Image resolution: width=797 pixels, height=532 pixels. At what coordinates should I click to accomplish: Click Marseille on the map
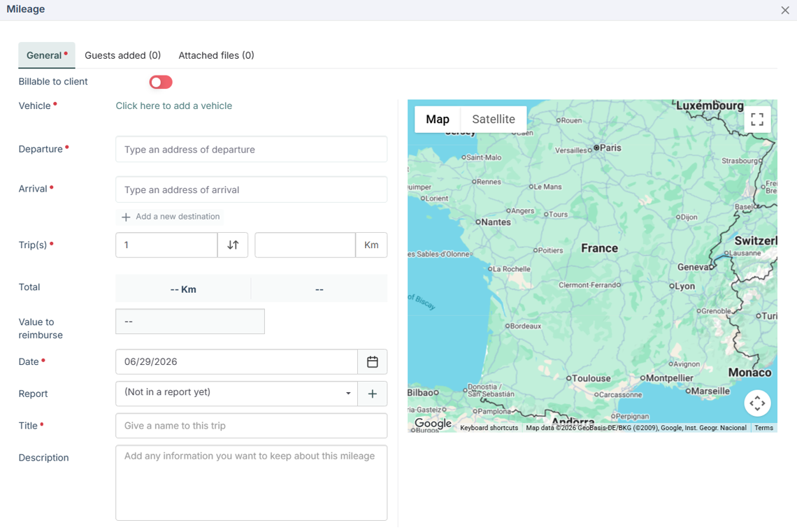pos(708,391)
